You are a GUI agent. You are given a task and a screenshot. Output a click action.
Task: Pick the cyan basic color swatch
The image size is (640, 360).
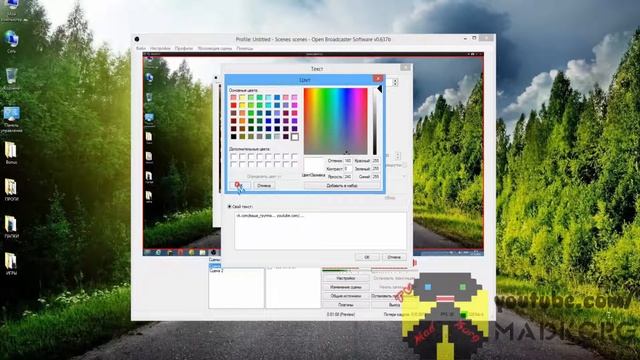point(268,105)
